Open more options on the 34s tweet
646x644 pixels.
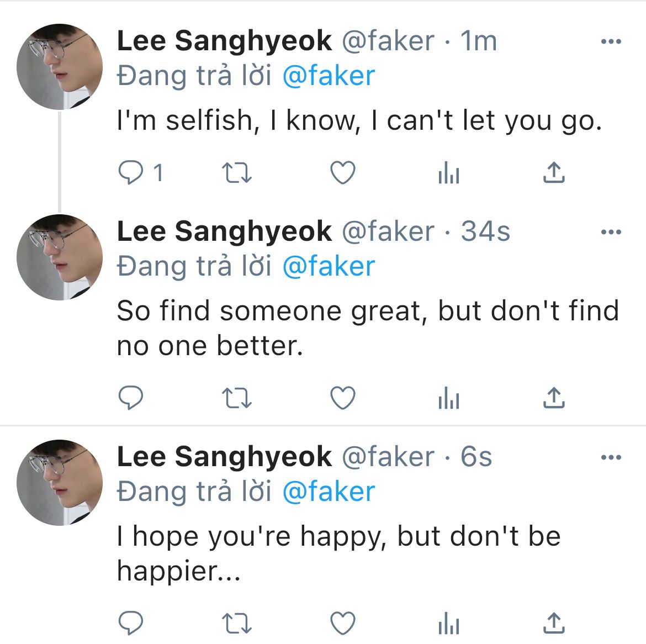tap(611, 232)
